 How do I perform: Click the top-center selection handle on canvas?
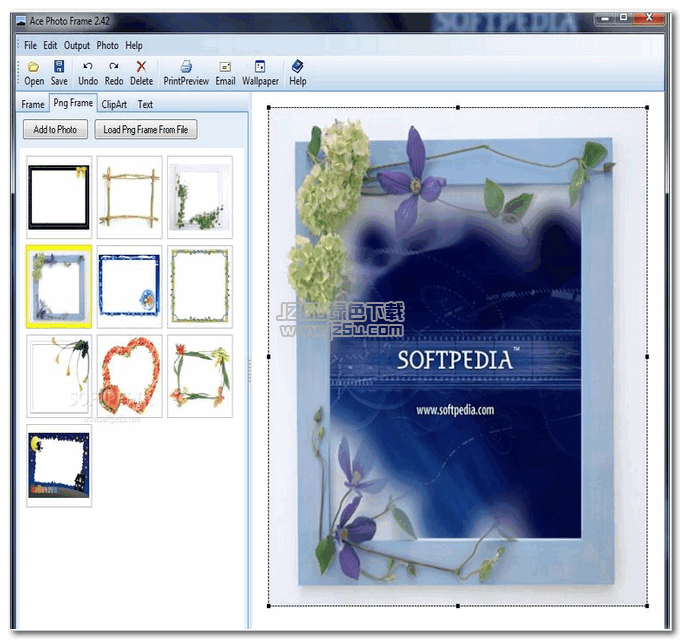(458, 107)
